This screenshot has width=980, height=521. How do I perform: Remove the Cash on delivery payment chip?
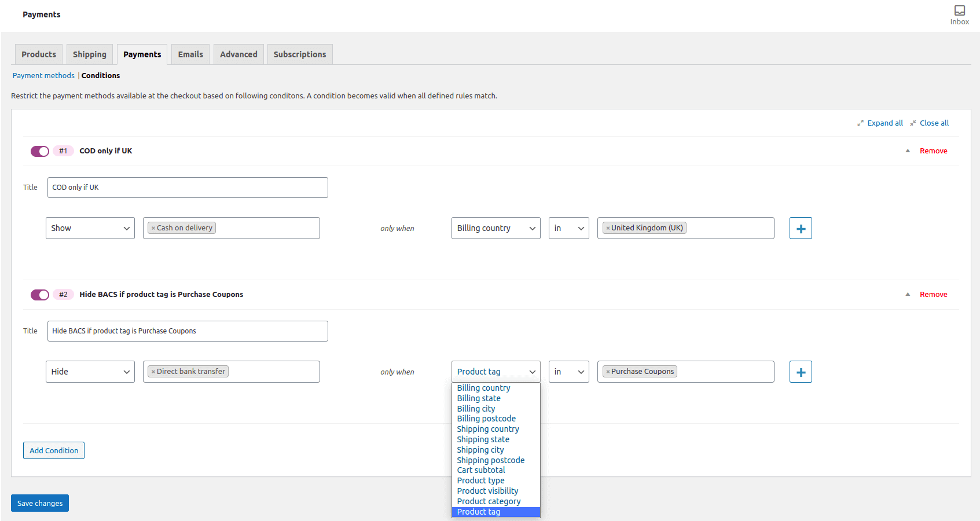tap(153, 228)
